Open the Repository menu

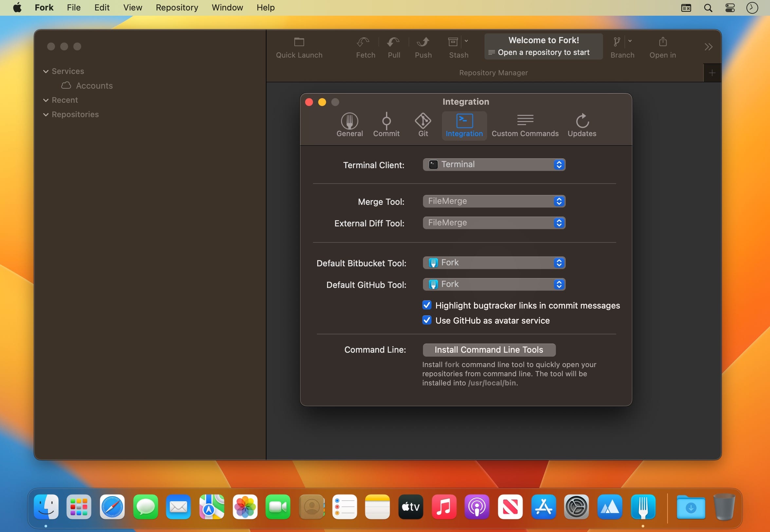[x=177, y=7]
